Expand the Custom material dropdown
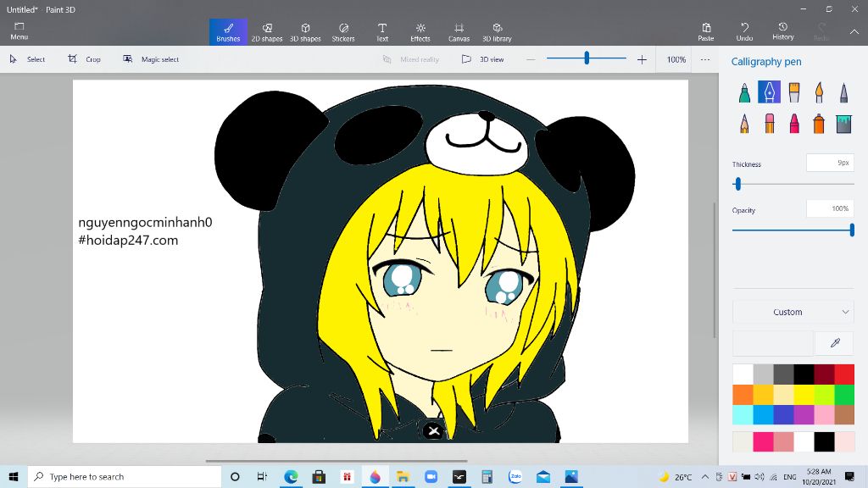Image resolution: width=868 pixels, height=488 pixels. click(x=793, y=312)
